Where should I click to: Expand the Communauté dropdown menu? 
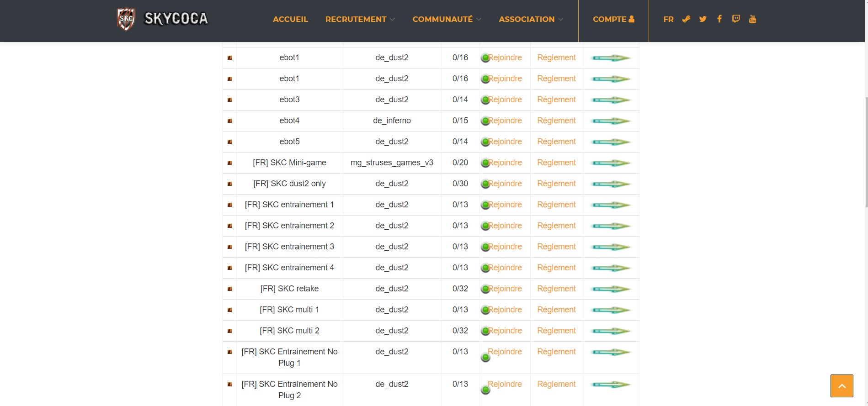click(447, 19)
